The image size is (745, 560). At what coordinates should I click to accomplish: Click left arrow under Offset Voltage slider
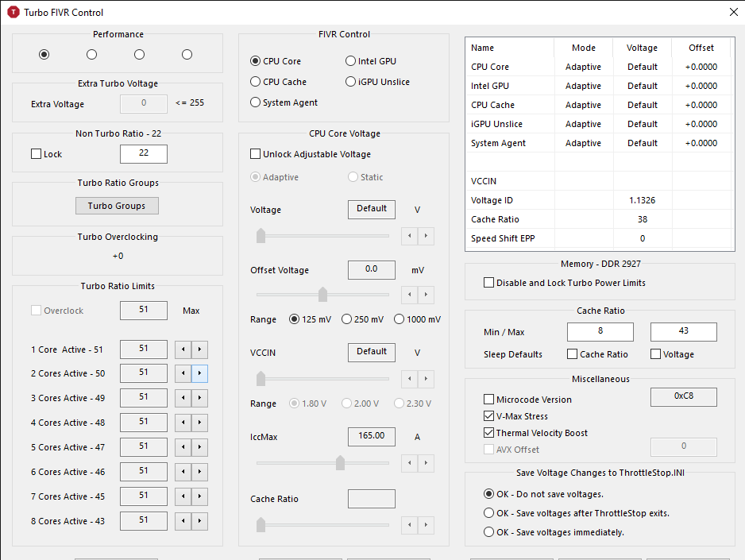[410, 295]
